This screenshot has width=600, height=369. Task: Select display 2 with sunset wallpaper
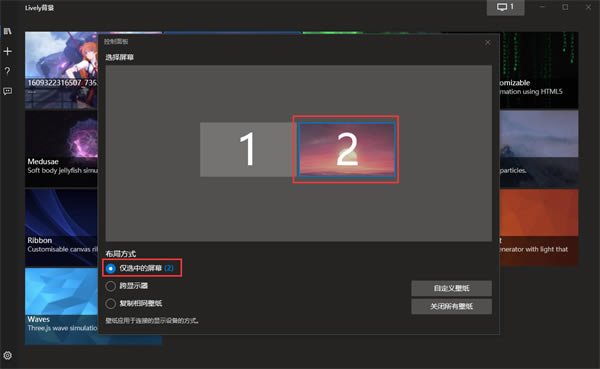347,149
